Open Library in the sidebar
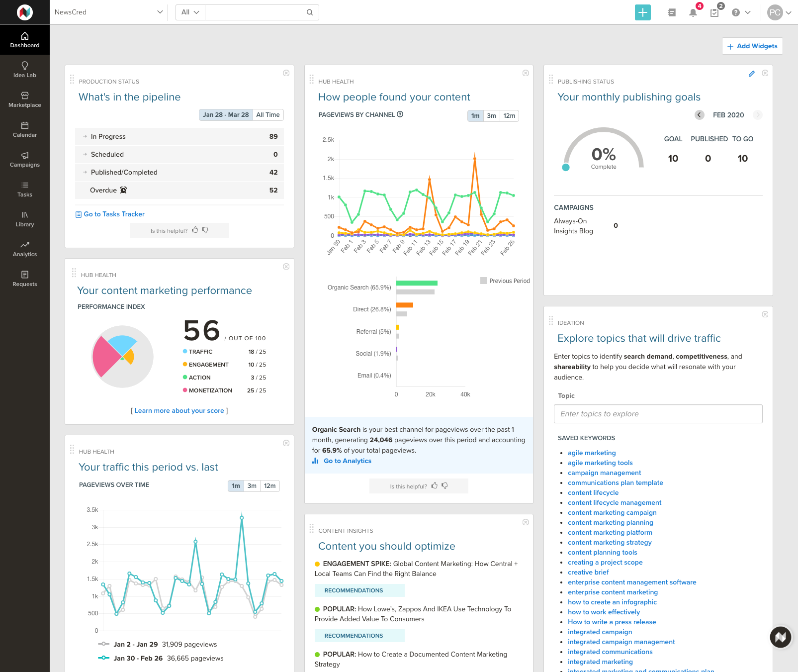This screenshot has width=798, height=672. (x=25, y=219)
